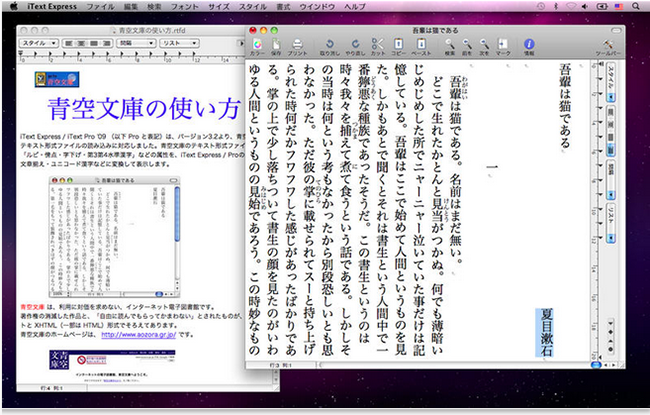
Task: Click the ツールバー customize toolbar icon
Action: click(608, 46)
